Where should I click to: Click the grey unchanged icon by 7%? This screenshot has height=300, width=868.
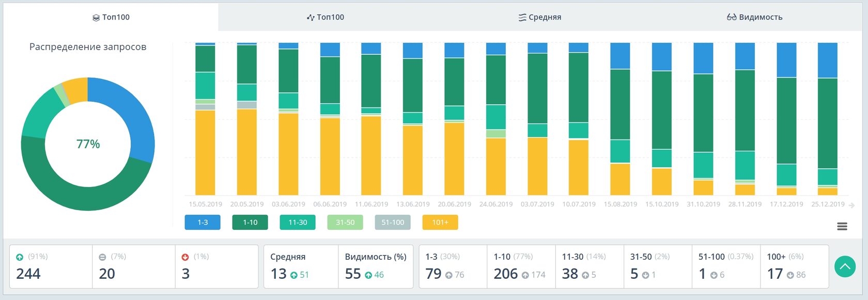102,257
